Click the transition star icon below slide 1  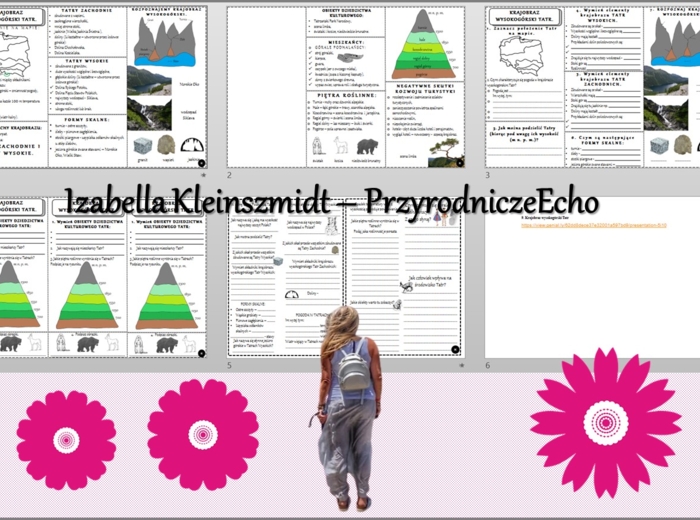(204, 175)
